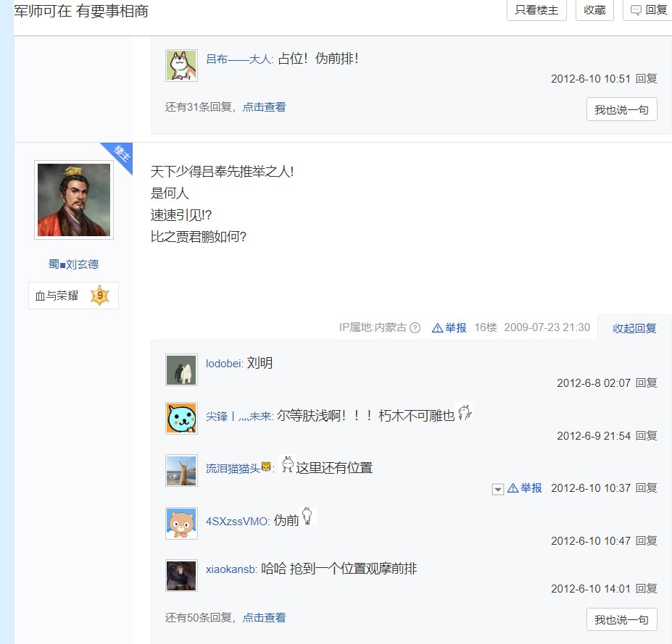This screenshot has width=672, height=644.
Task: Click 4SXzssVMO's bear avatar
Action: [x=181, y=523]
